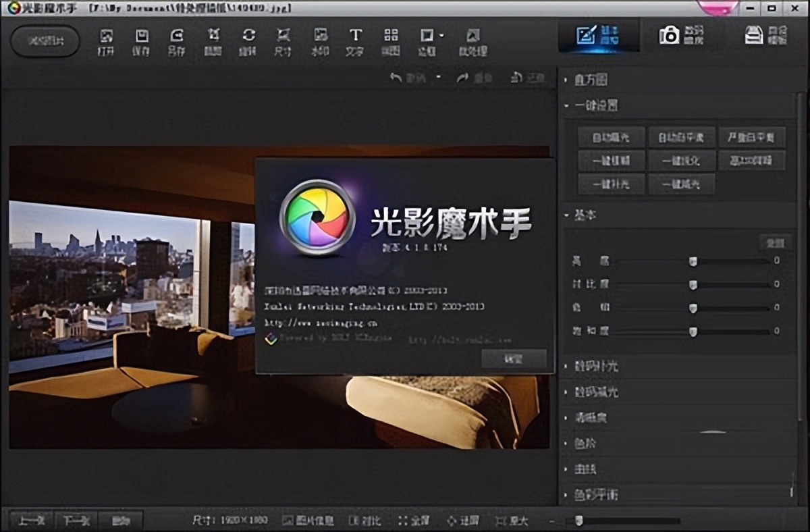Open the 拼图 collage tool

391,39
